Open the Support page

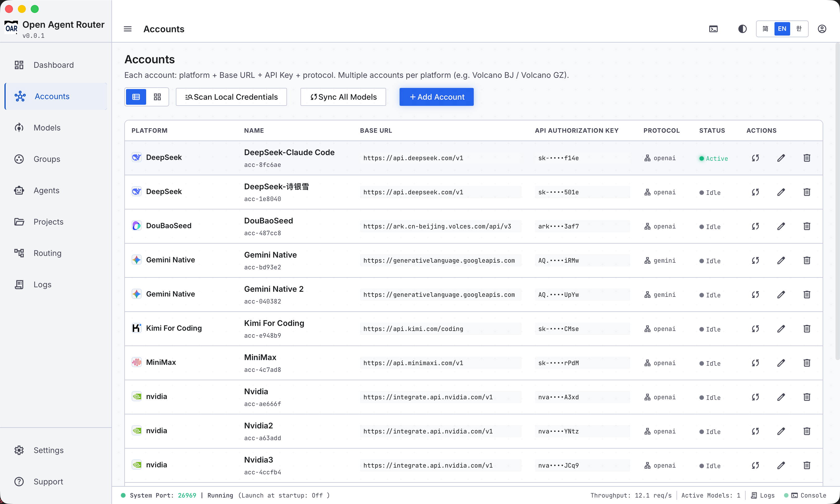pos(56,482)
